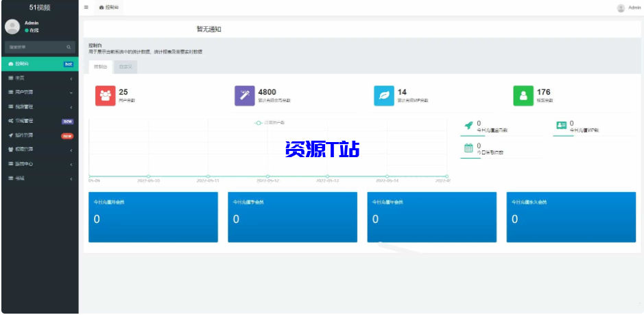
Task: Expand the arrow of the sidebar item below 控制台
Action: pos(71,78)
